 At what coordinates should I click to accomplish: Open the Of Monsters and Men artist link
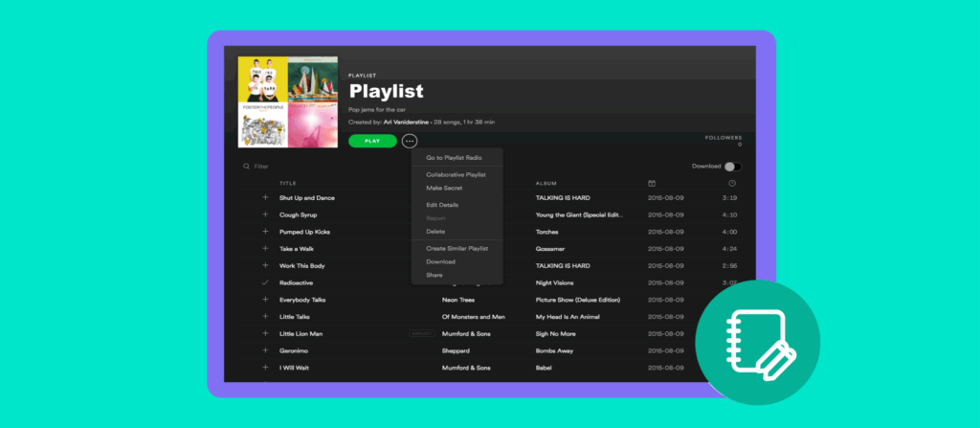(x=473, y=317)
